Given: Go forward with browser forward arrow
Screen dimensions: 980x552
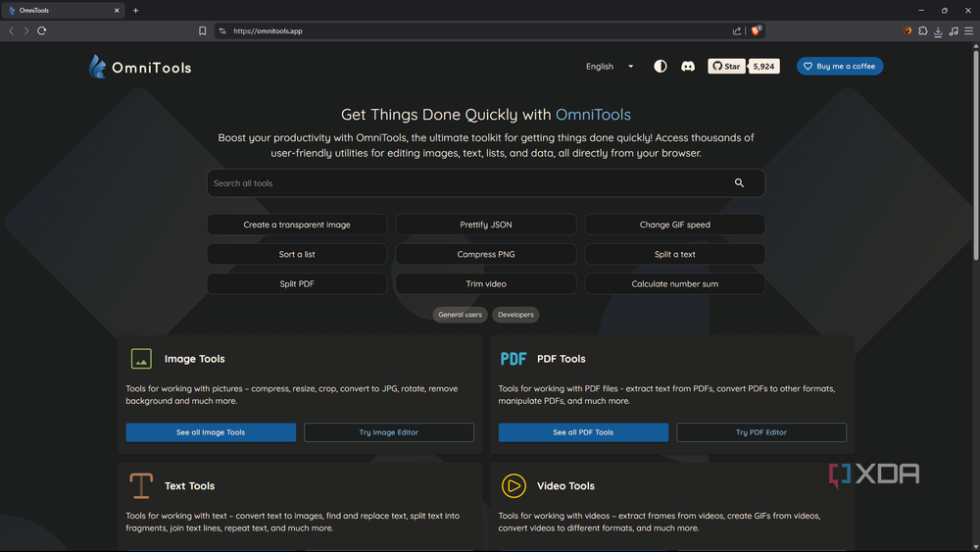Looking at the screenshot, I should pos(26,30).
